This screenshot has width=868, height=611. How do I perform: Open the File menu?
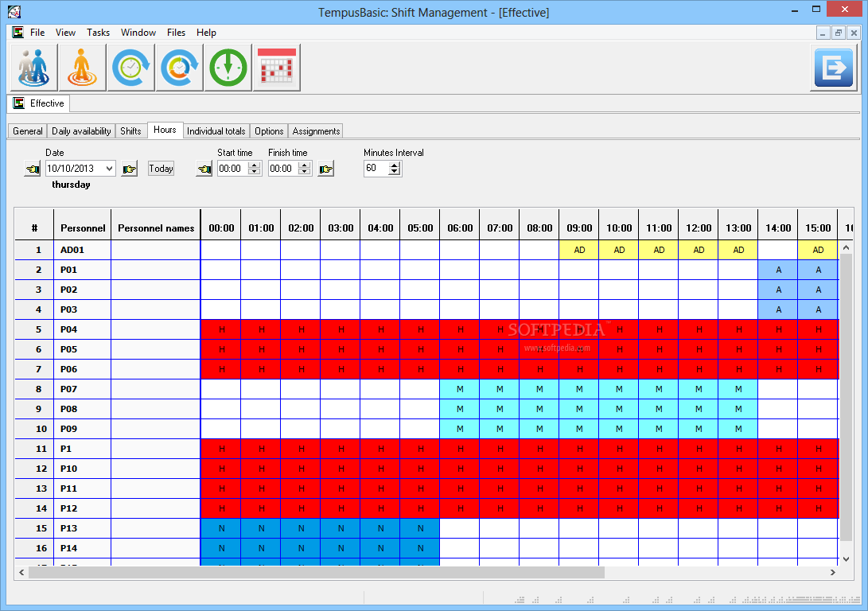(x=37, y=33)
